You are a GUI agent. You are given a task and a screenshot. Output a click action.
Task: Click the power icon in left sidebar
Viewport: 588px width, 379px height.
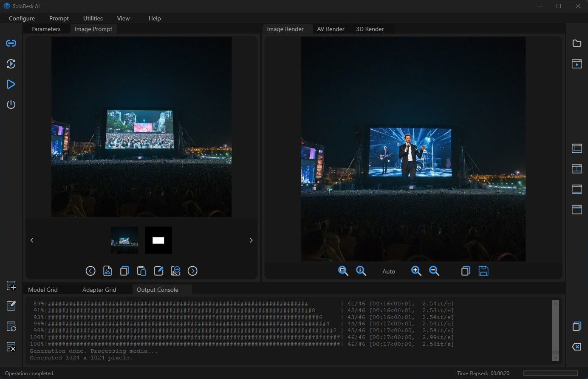(x=11, y=105)
